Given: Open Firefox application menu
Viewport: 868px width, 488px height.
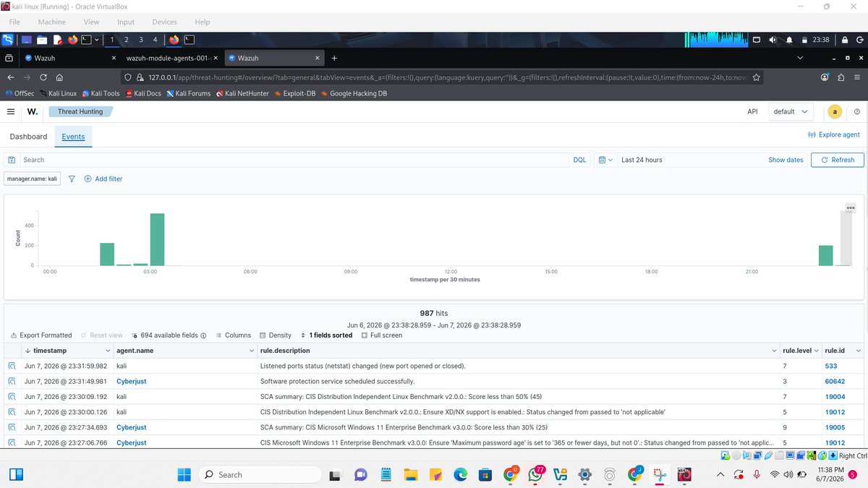Looking at the screenshot, I should tap(857, 77).
